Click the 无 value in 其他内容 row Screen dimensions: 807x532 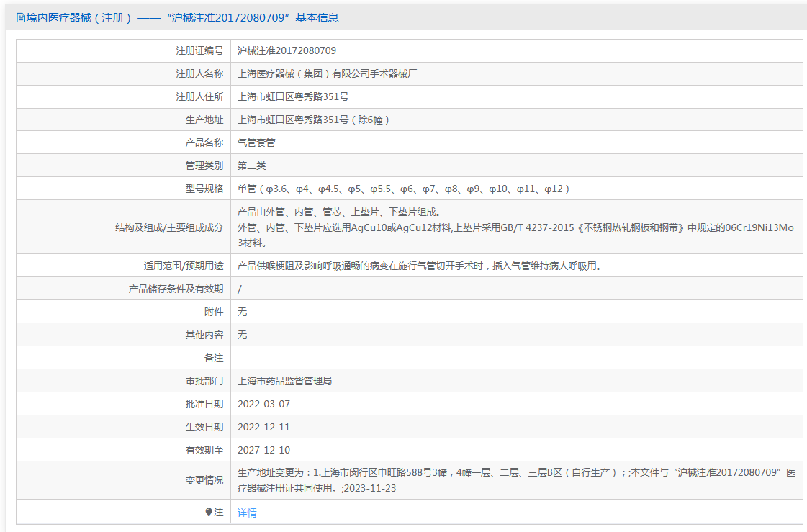point(243,335)
